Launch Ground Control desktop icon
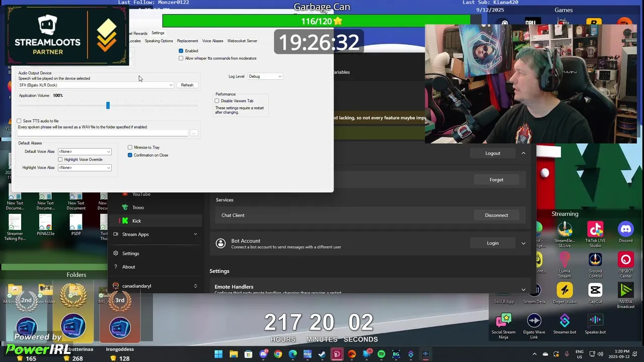 tap(595, 264)
